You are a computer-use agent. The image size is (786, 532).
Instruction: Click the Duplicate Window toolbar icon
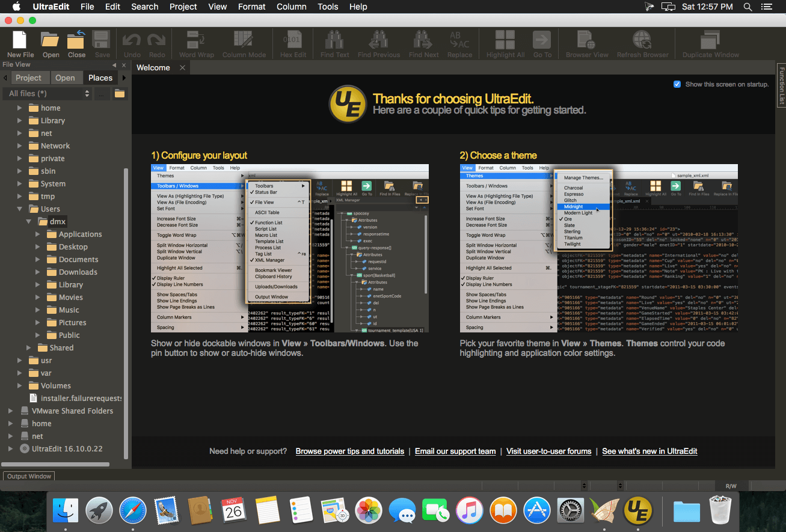point(710,41)
